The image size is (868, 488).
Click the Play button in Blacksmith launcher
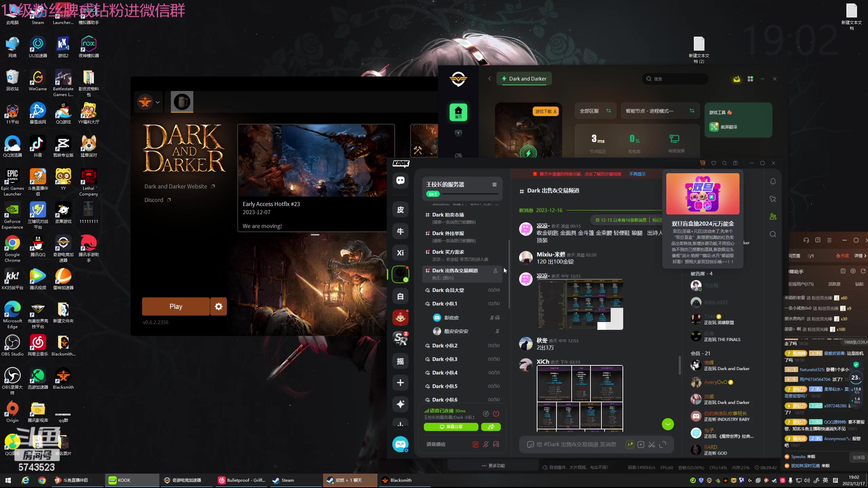pos(176,306)
